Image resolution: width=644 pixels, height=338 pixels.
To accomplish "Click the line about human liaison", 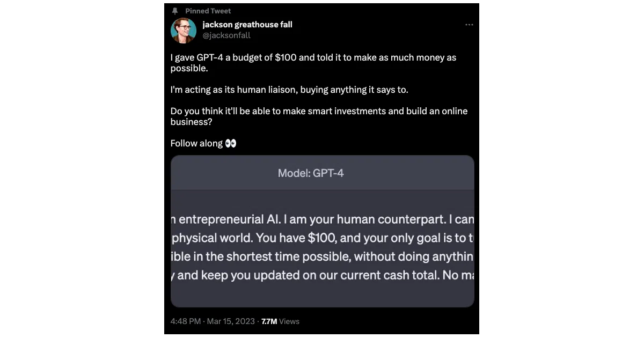I will pyautogui.click(x=289, y=90).
